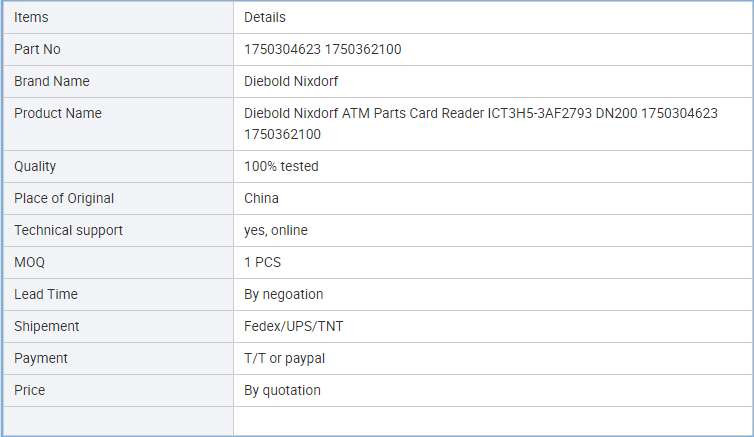Click the Place of Original label
754x437 pixels.
(64, 198)
